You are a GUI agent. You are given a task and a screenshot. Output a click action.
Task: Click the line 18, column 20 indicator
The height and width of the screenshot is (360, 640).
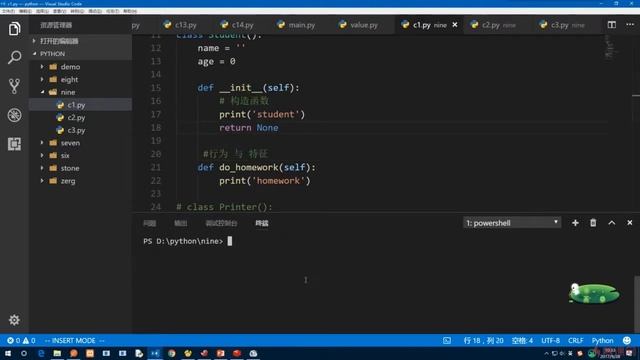483,340
